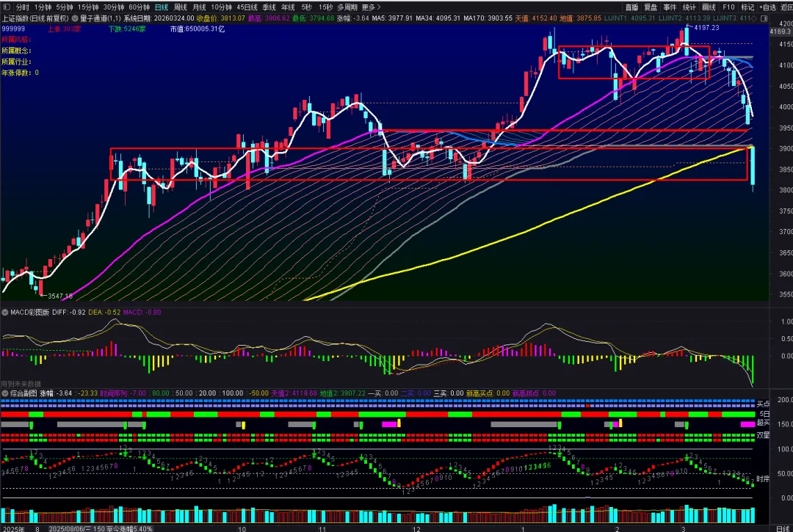793x532 pixels.
Task: Click the 日线 label in bottom-right corner
Action: (x=782, y=529)
